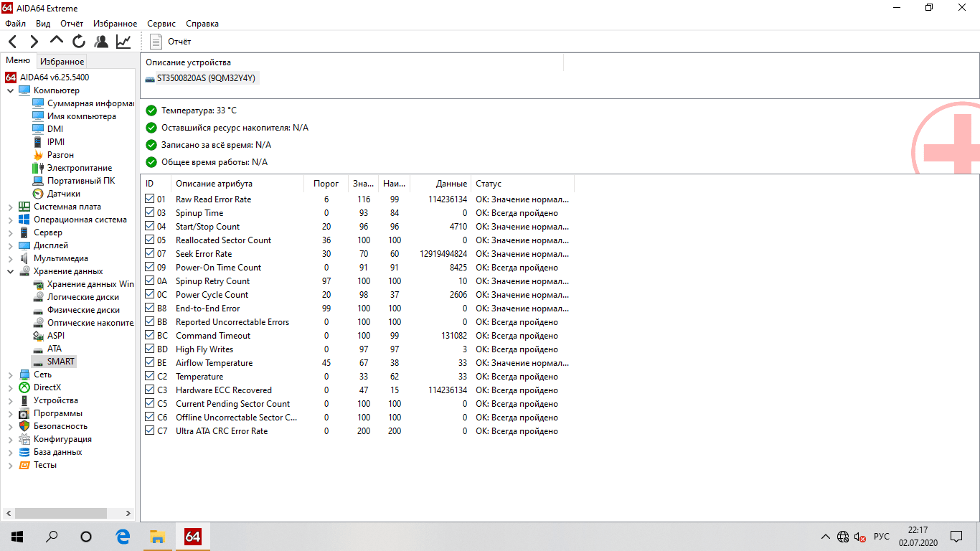Open Портативный ПК item

tap(73, 181)
